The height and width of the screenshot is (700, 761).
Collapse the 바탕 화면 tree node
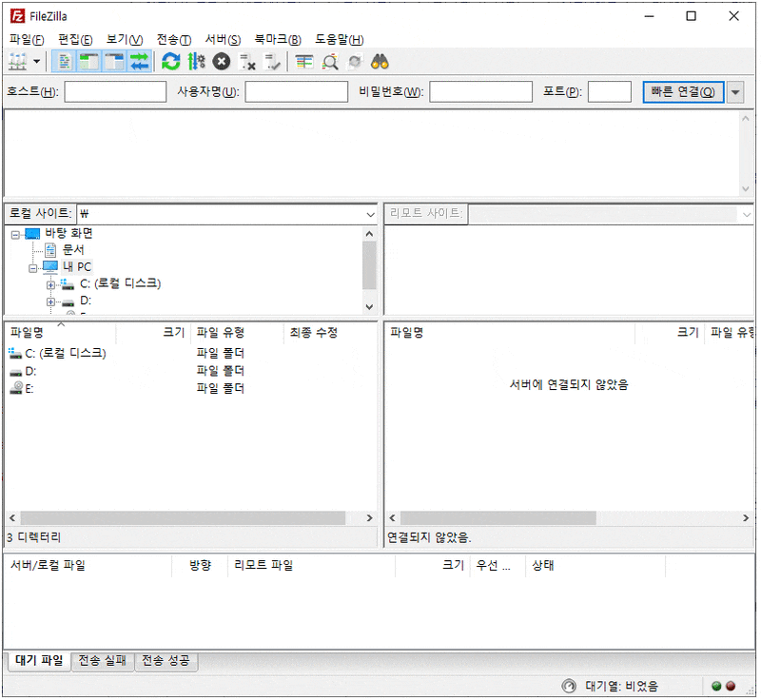15,235
